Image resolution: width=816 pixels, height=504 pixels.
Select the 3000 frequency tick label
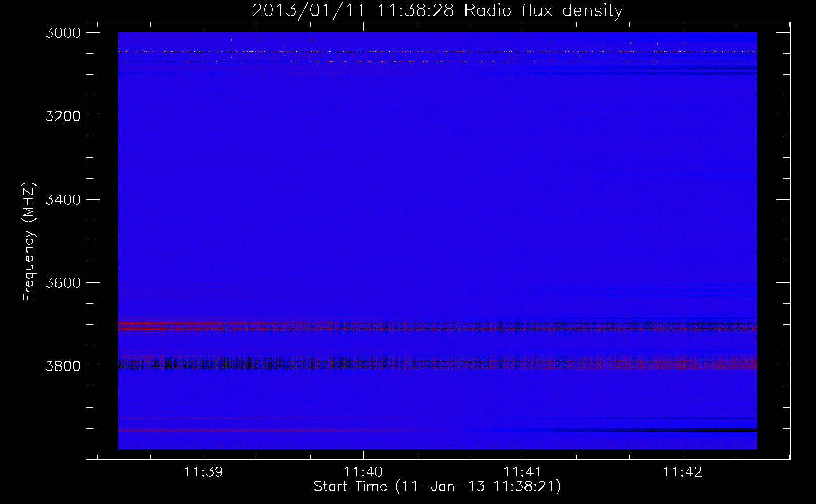click(x=63, y=33)
